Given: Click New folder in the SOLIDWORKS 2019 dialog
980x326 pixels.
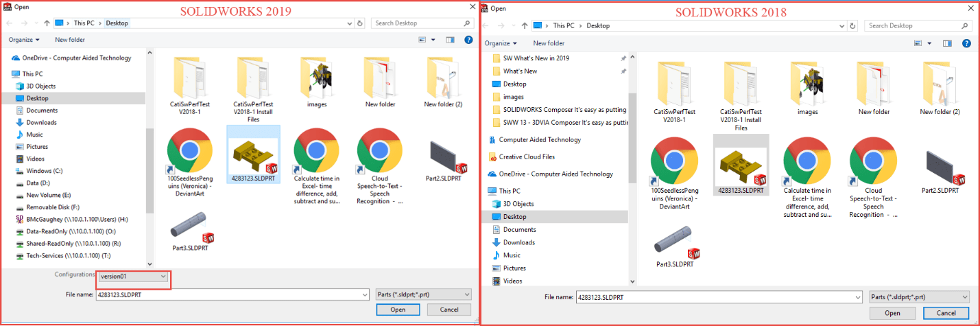Looking at the screenshot, I should (70, 40).
